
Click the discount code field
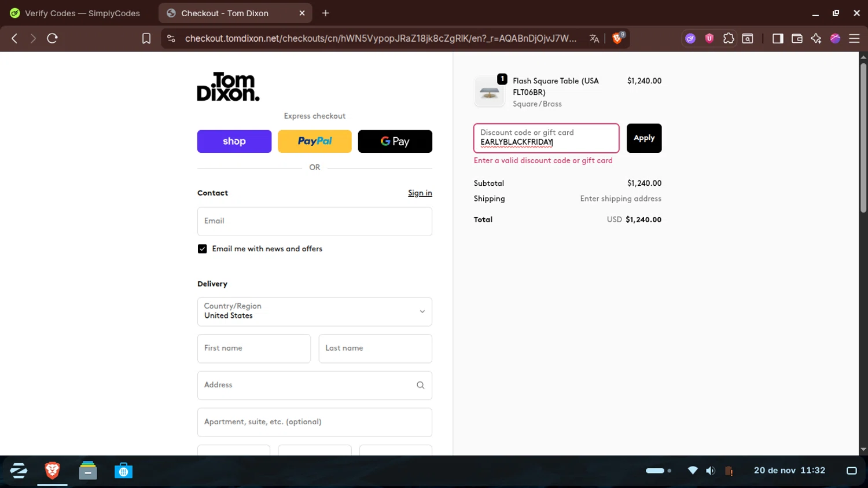[x=546, y=138]
